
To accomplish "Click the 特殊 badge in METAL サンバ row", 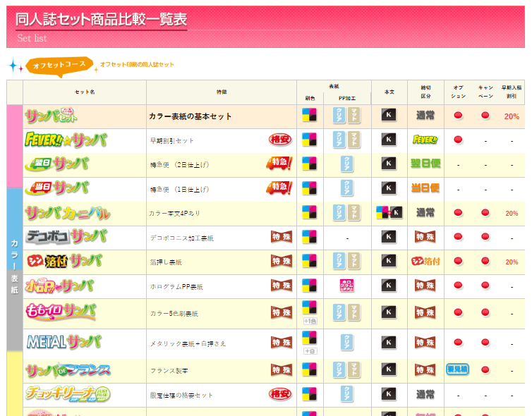I will (281, 342).
